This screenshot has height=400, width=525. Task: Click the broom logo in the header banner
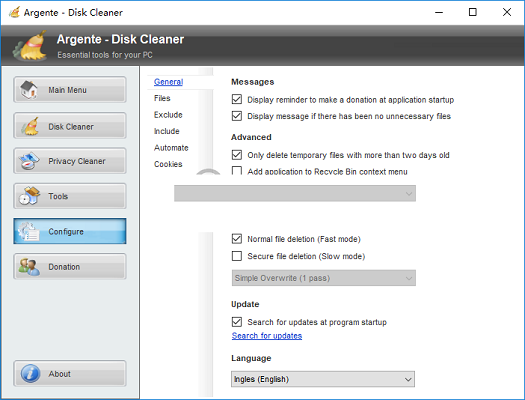30,46
